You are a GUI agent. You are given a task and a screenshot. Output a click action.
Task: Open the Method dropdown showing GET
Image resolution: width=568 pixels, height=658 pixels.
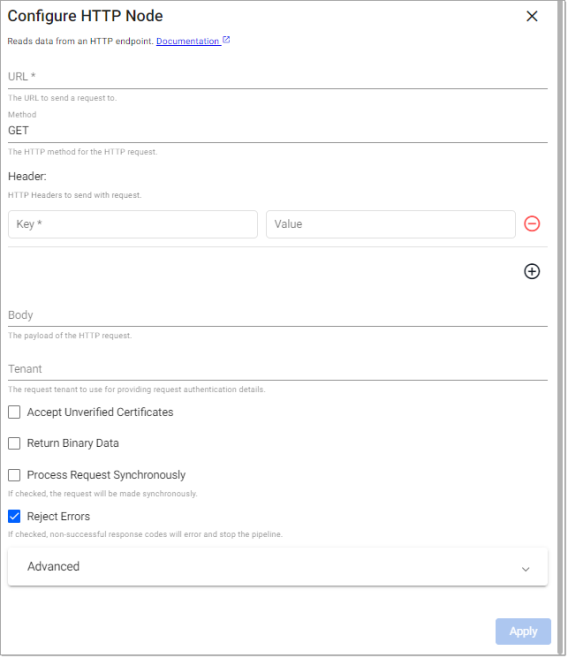[x=278, y=131]
